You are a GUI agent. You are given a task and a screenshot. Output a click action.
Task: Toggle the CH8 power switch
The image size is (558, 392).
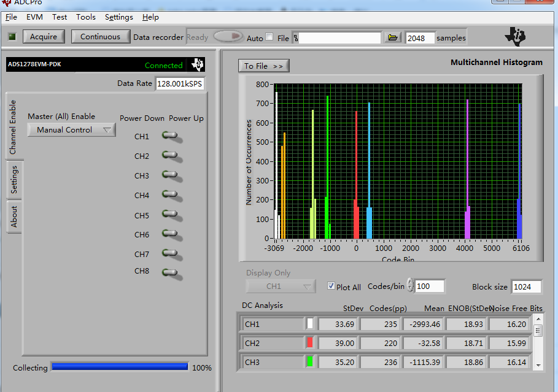tap(171, 272)
